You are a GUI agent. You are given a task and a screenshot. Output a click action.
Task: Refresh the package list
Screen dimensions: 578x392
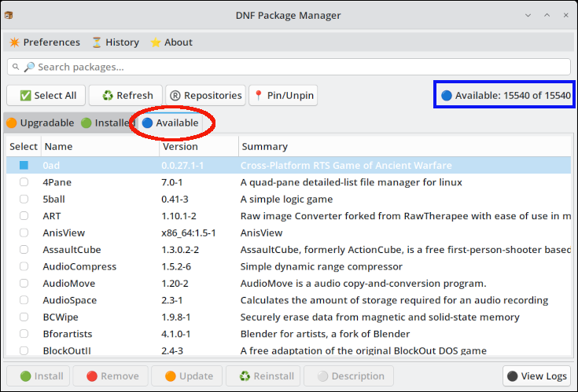[126, 95]
